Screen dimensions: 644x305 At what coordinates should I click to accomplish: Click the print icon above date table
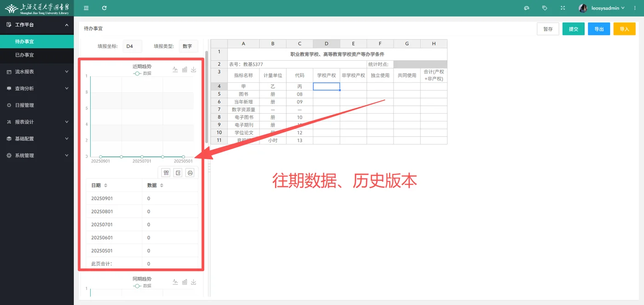pos(190,173)
